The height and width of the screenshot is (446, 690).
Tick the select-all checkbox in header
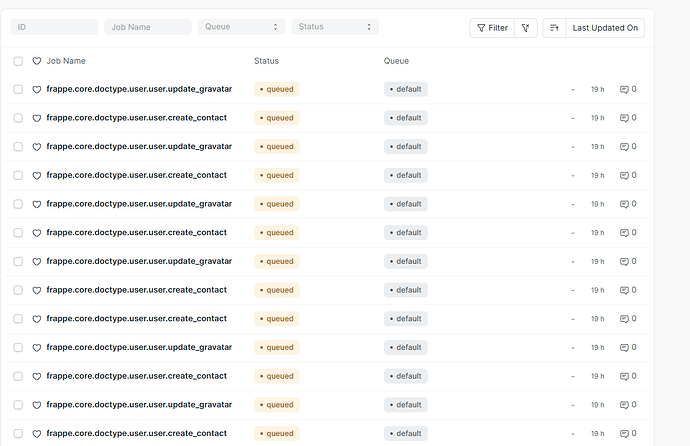[18, 61]
